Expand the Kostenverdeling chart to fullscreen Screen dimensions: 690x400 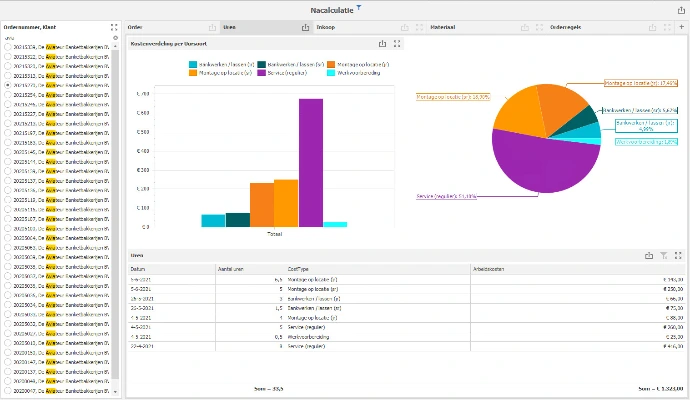[397, 44]
